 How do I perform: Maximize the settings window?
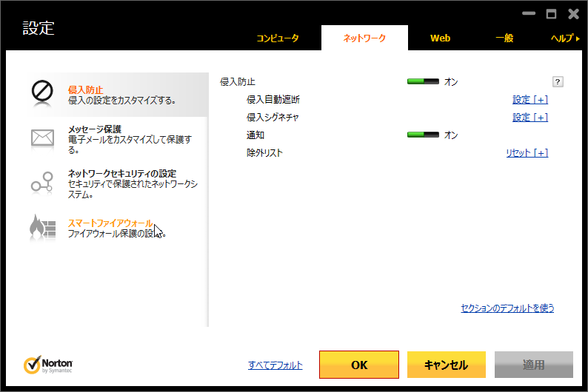(x=551, y=14)
